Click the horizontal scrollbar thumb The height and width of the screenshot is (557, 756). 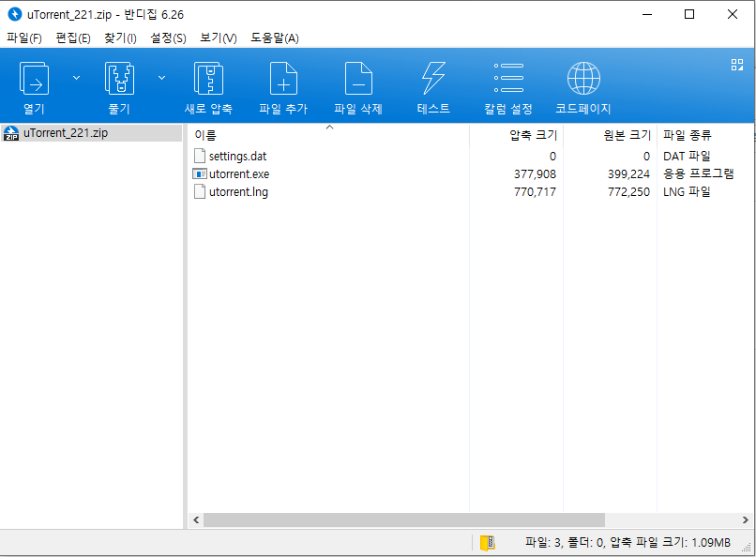tap(404, 519)
